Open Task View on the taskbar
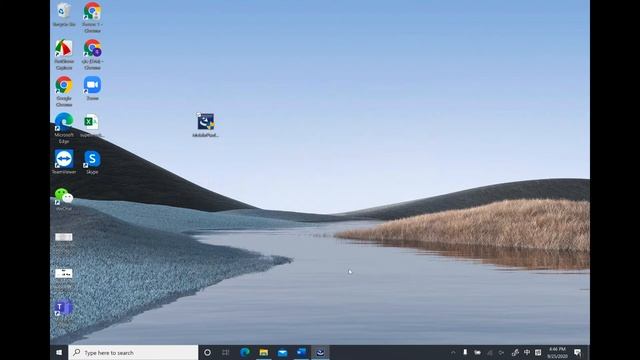The image size is (640, 360). (226, 352)
